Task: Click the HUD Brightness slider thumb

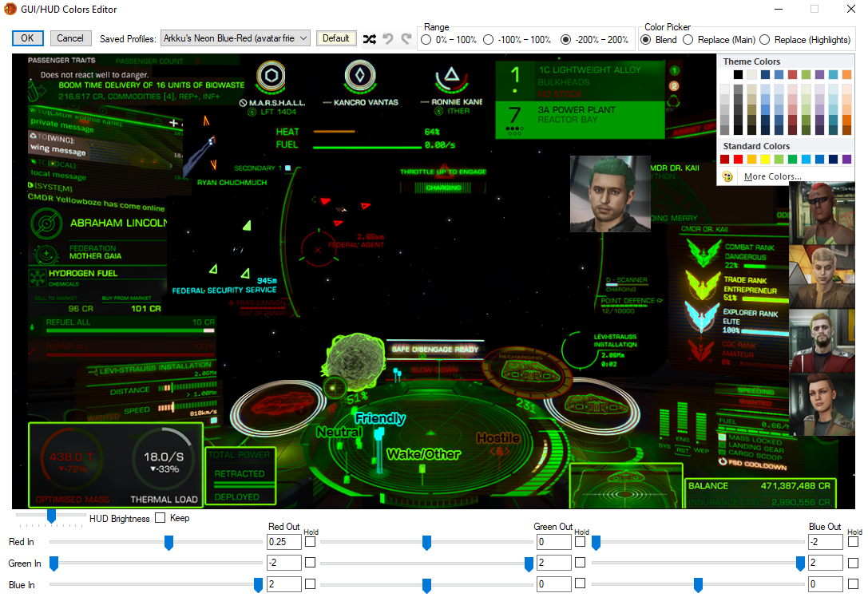Action: [51, 516]
